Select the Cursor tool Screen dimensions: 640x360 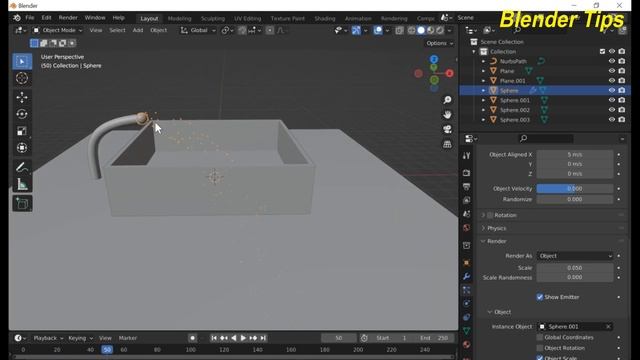pos(22,78)
